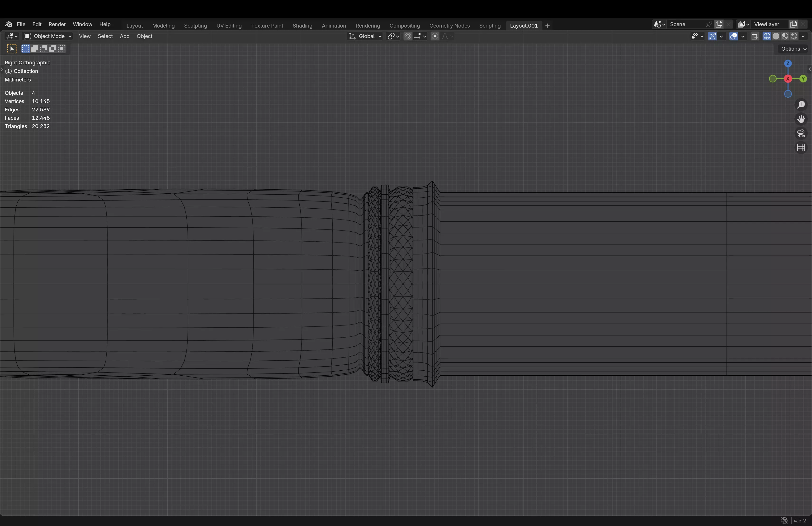
Task: Switch to the Shading workspace tab
Action: click(302, 26)
